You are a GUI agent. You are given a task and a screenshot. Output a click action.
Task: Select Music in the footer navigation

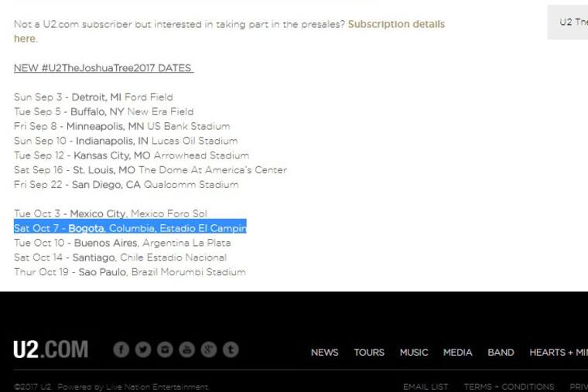click(x=413, y=353)
